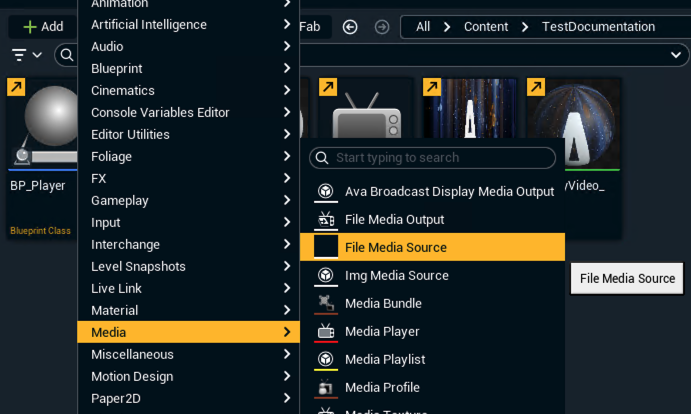
Task: Open the FX submenu
Action: (x=189, y=179)
